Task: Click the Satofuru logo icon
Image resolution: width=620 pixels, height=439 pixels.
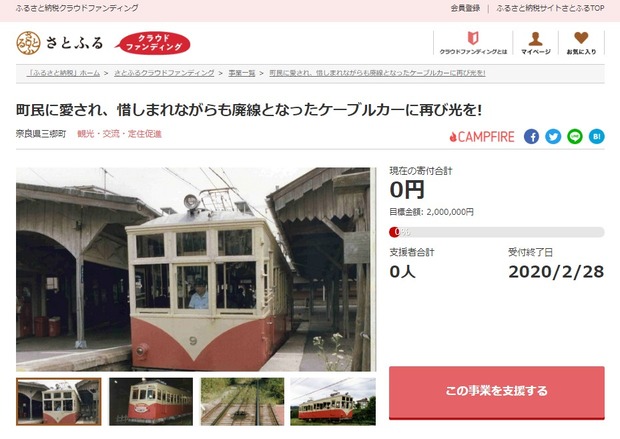Action: [28, 43]
